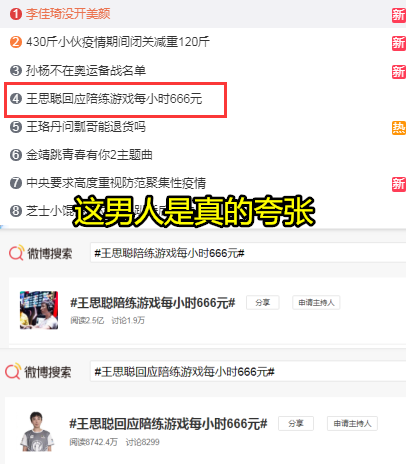Screen dimensions: 406x464
Task: Click search box containing #王思聪回应陪练游戏每小时666元#
Action: [x=248, y=371]
